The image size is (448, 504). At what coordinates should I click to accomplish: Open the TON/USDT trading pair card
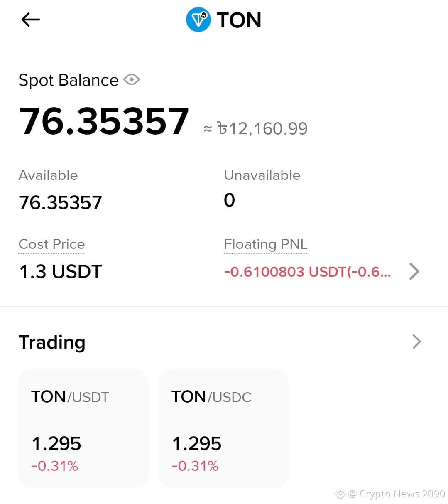[x=83, y=428]
